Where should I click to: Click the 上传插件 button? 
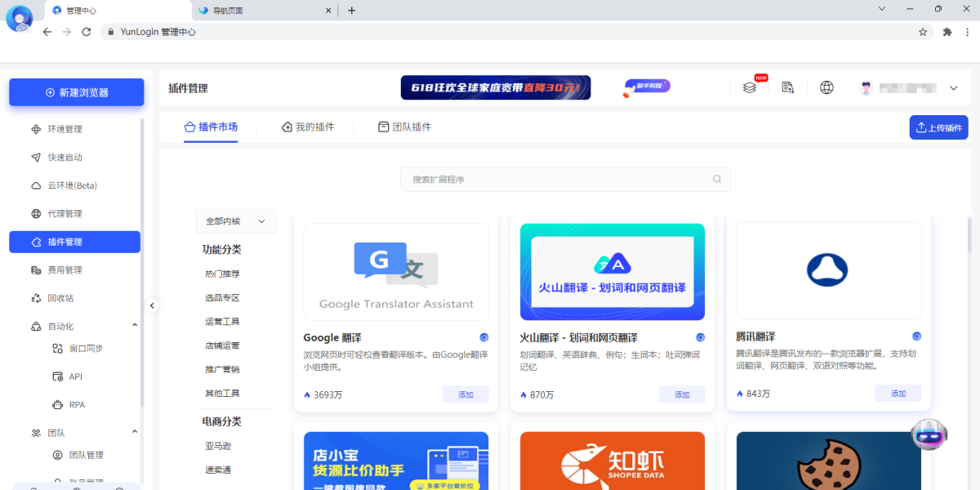(x=938, y=127)
